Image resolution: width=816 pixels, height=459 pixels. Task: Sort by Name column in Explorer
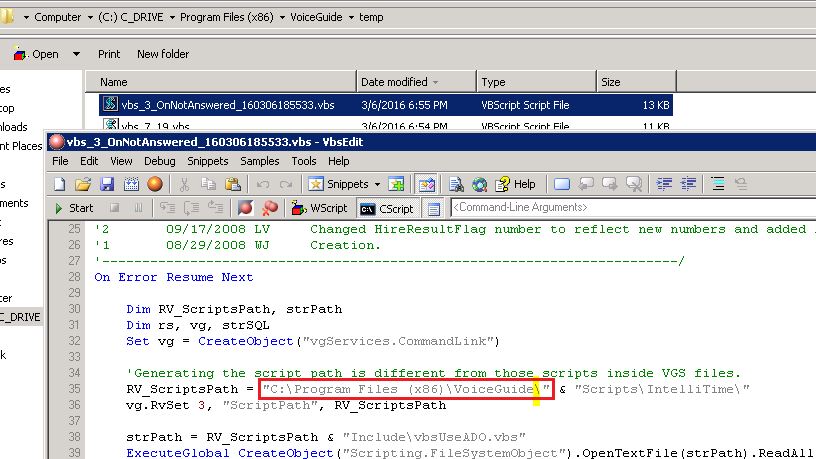(x=221, y=82)
